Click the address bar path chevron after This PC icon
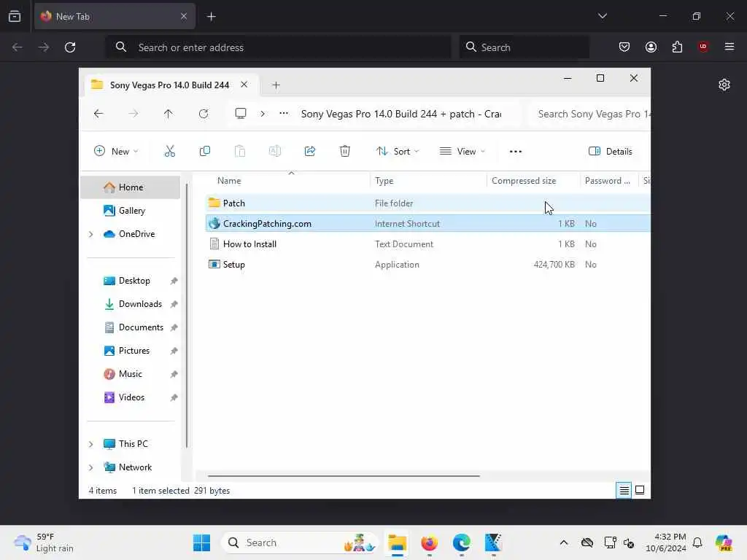The height and width of the screenshot is (560, 747). coord(263,114)
